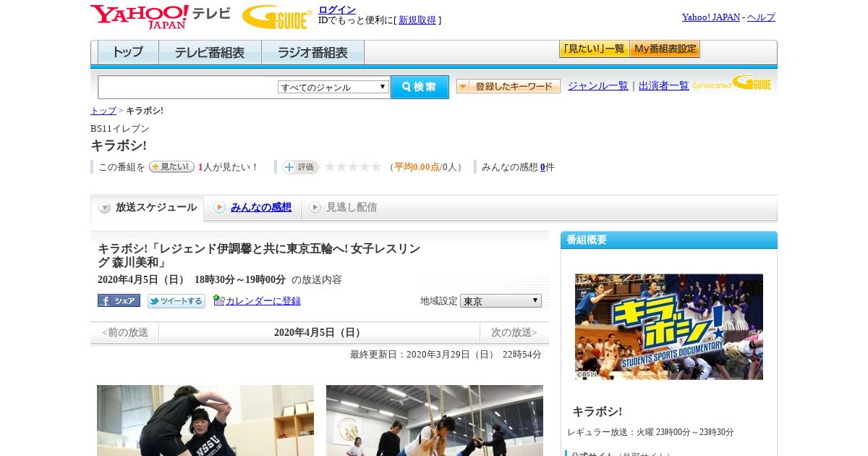
Task: Open the My番組表設定 button
Action: pyautogui.click(x=665, y=49)
